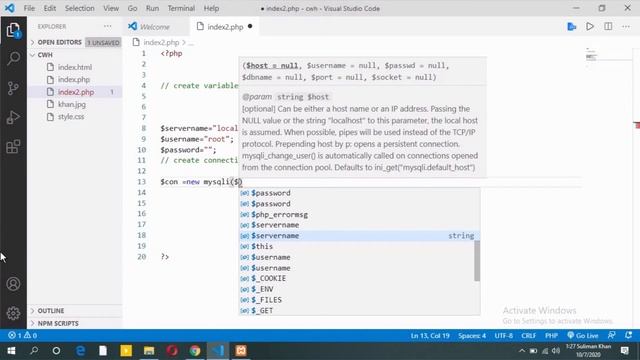Screen dimensions: 640x360
Task: Open the Explorer view in activity bar
Action: 13,30
